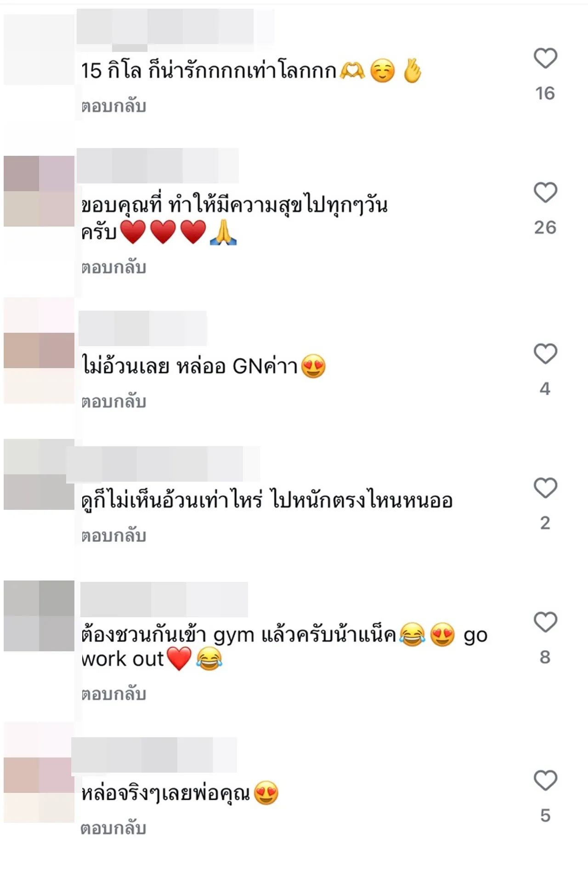Reply to "ดูก็ไม่เห็นอ้วนเท่าไหร่" comment

click(x=114, y=536)
